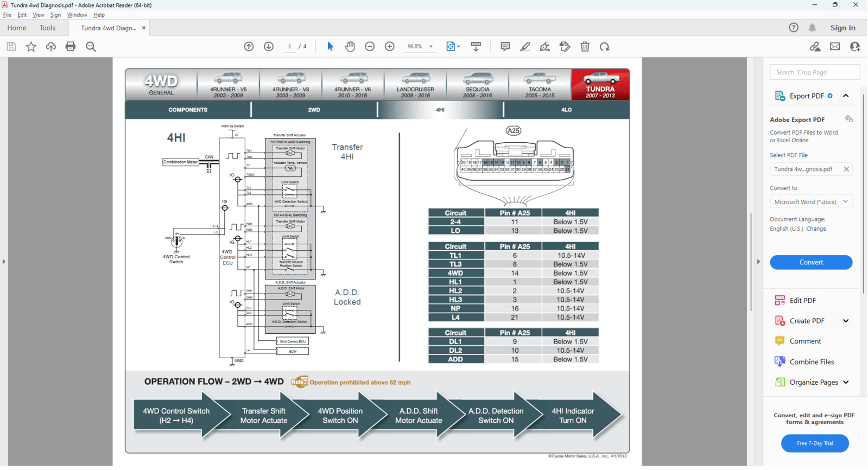Viewport: 868px width, 470px height.
Task: Open notifications bell icon
Action: [812, 28]
